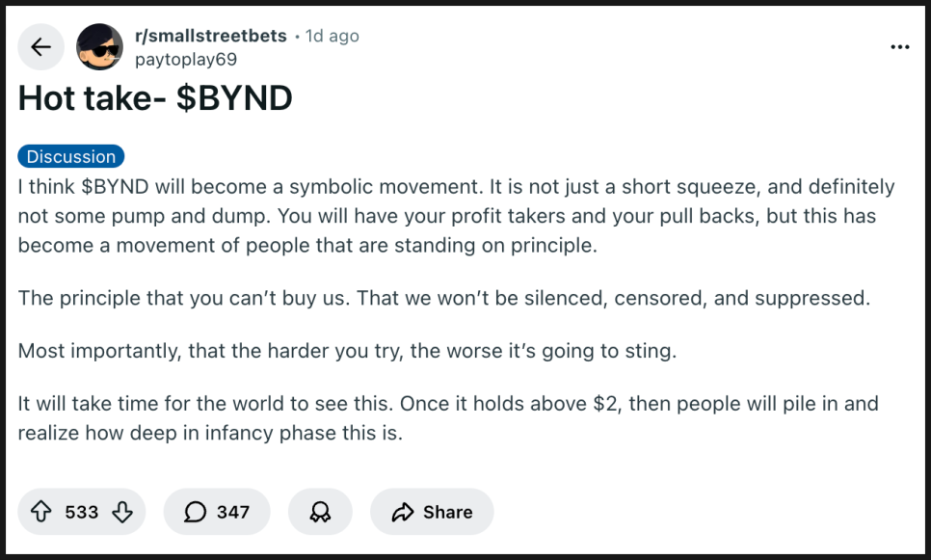Click the "Most importantly" sentence
Screen dimensions: 931x560
pos(347,350)
